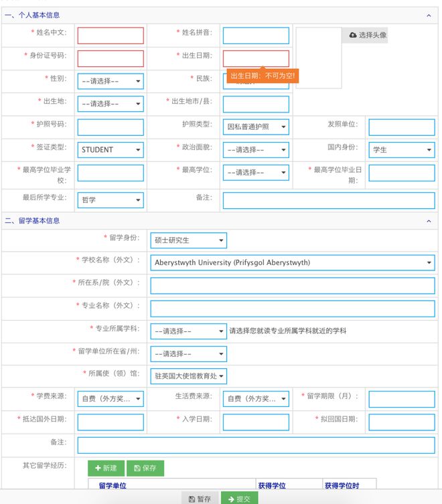Click the 请选择您就读专业所属学科就近的学科 hint text
Viewport: 442px width, 504px height.
[288, 331]
